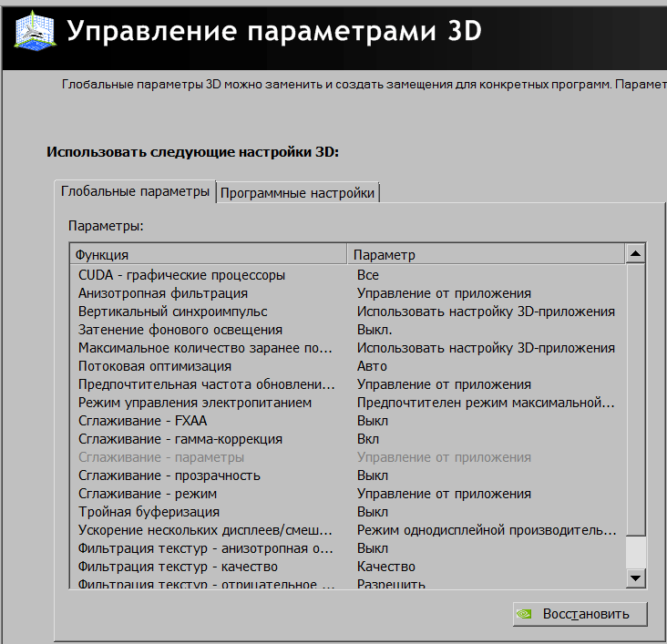Image resolution: width=667 pixels, height=644 pixels.
Task: Toggle the Тройная буферизация setting row
Action: [x=149, y=512]
